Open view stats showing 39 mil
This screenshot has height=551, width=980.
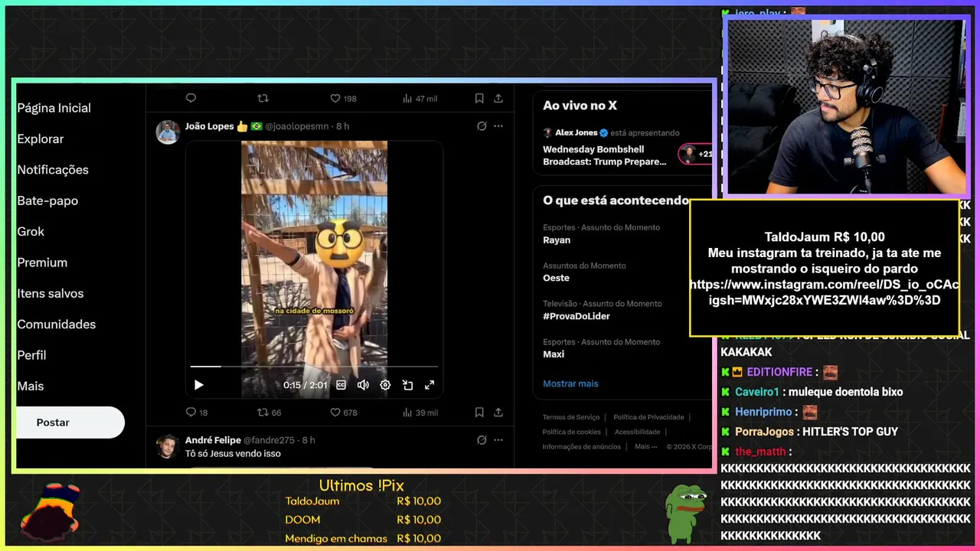pyautogui.click(x=420, y=412)
